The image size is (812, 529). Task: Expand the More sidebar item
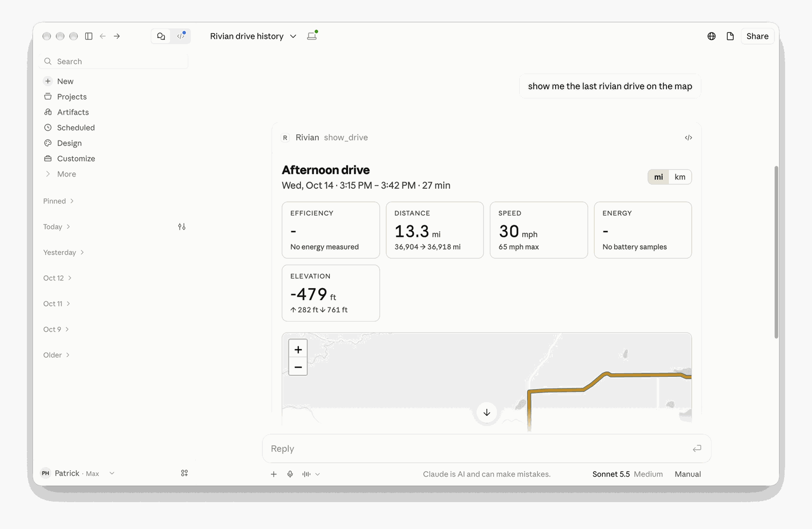click(x=60, y=174)
